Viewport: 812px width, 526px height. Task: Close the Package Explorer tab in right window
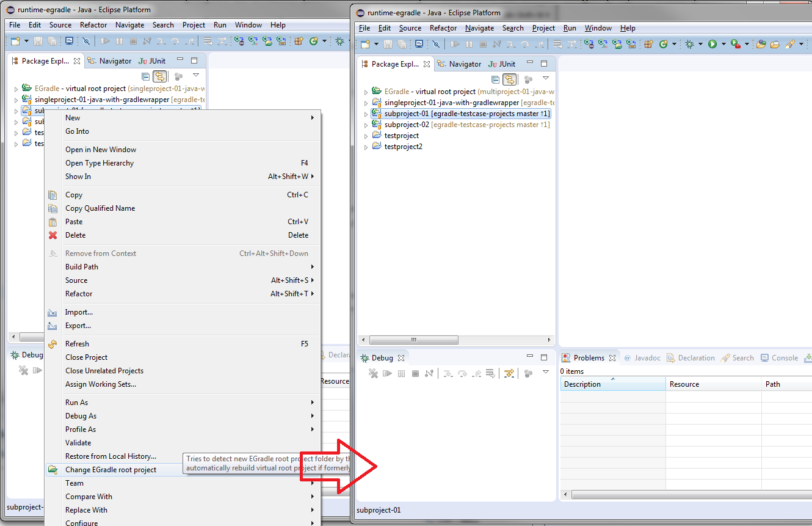[427, 64]
